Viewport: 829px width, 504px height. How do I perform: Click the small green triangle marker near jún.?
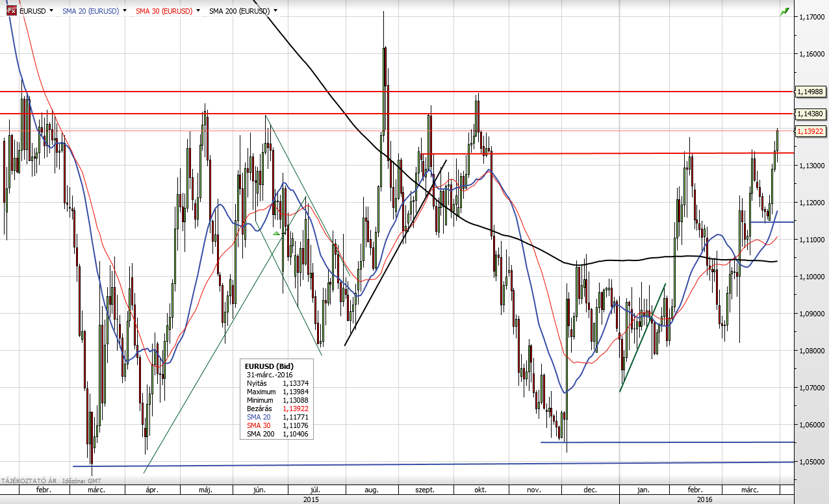pos(276,233)
